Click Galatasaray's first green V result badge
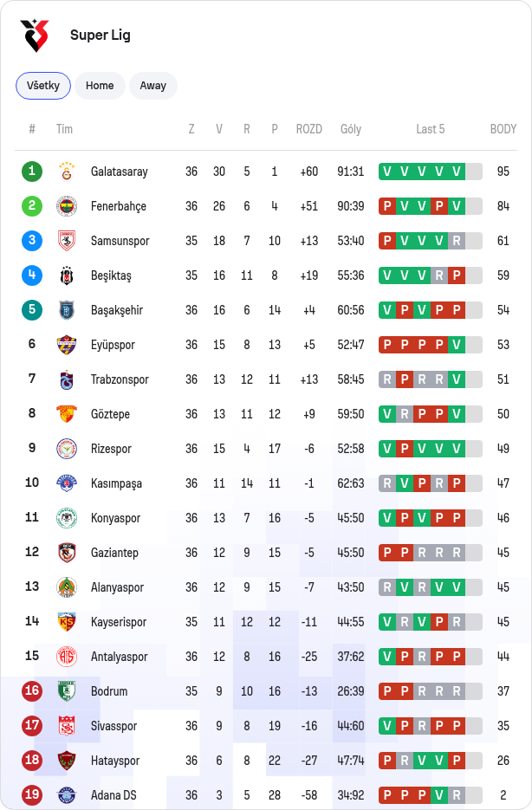Screen dimensions: 532x810 (387, 172)
